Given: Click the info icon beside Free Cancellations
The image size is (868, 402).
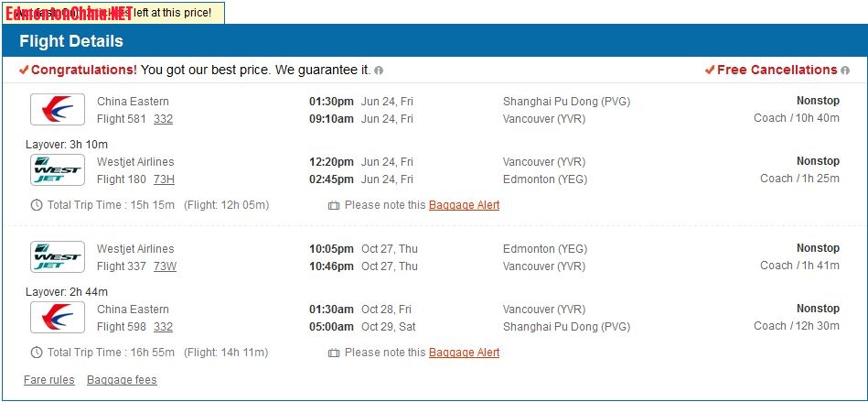Looking at the screenshot, I should tap(845, 71).
